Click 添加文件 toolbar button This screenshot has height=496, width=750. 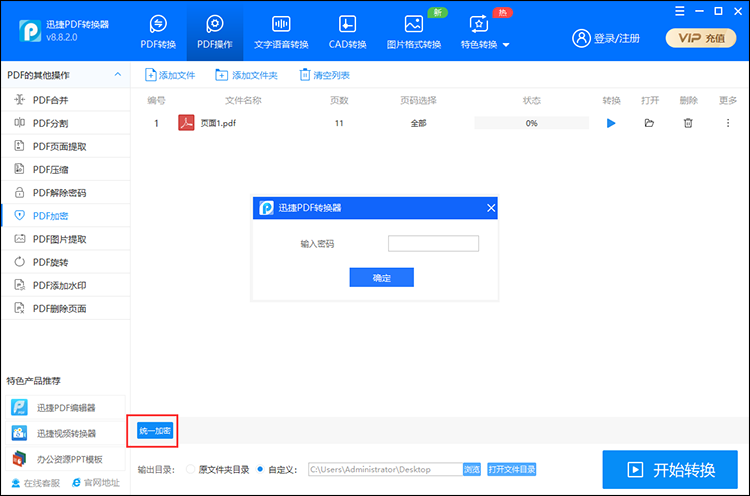coord(170,75)
